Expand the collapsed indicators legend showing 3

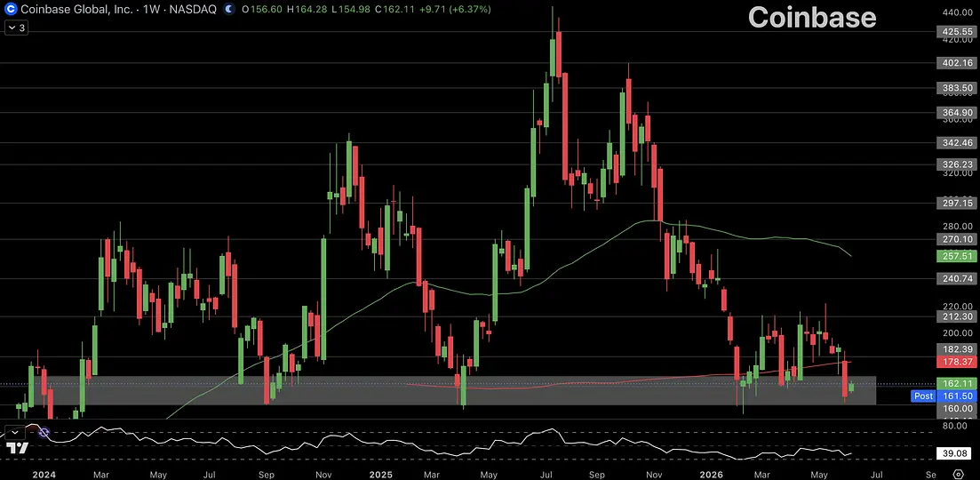(x=16, y=28)
